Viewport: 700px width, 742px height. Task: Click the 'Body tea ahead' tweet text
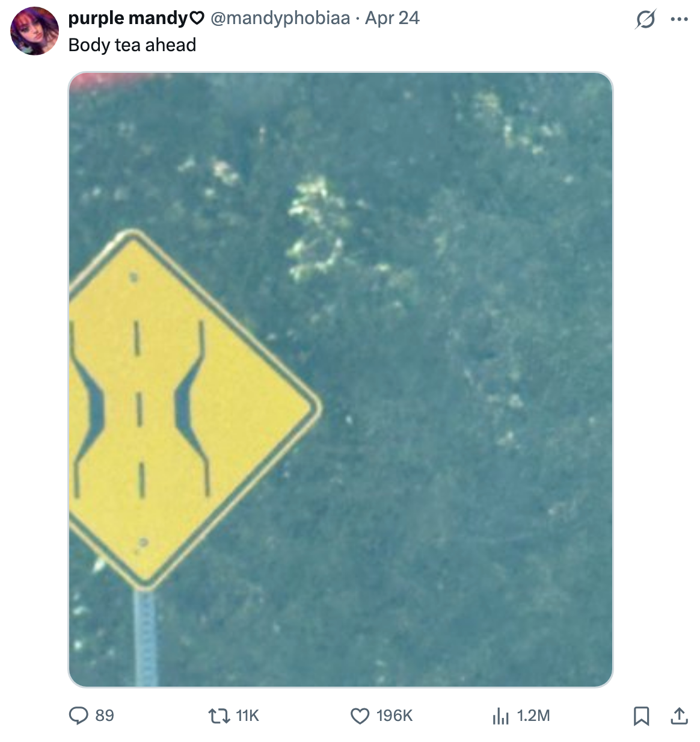click(x=132, y=45)
